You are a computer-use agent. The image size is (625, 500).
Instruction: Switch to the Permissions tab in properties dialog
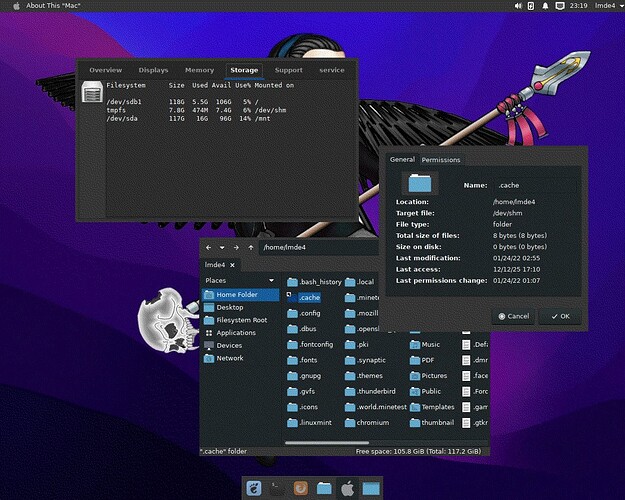(x=441, y=159)
